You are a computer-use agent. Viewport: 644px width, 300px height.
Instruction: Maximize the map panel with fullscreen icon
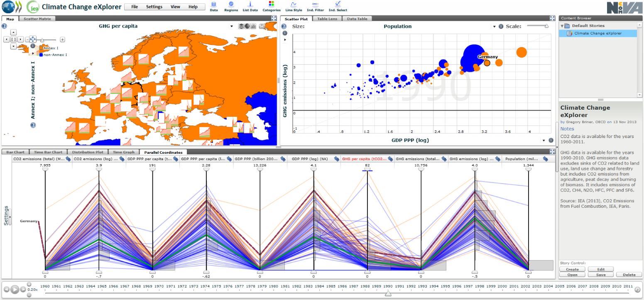(x=274, y=18)
